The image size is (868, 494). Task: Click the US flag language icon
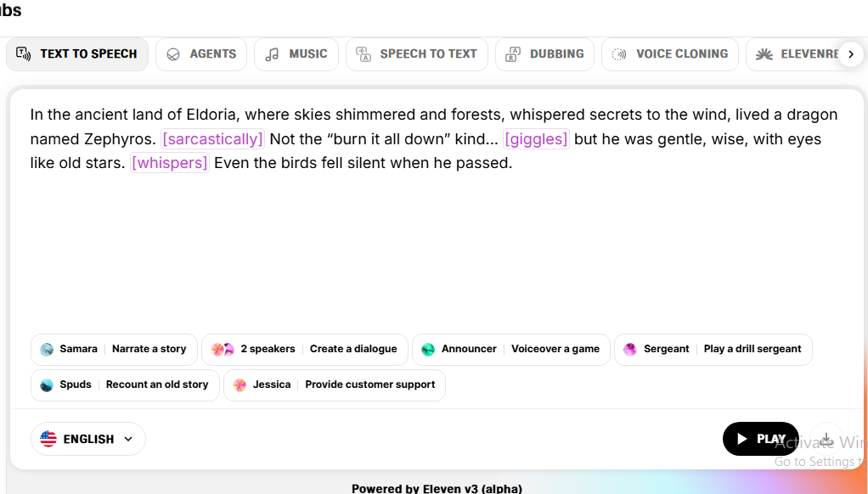point(48,439)
